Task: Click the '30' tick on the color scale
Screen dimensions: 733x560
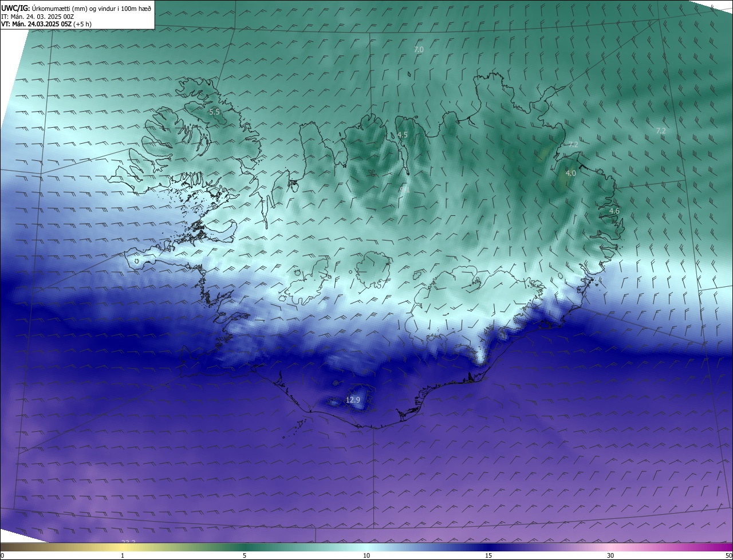Action: coord(610,555)
